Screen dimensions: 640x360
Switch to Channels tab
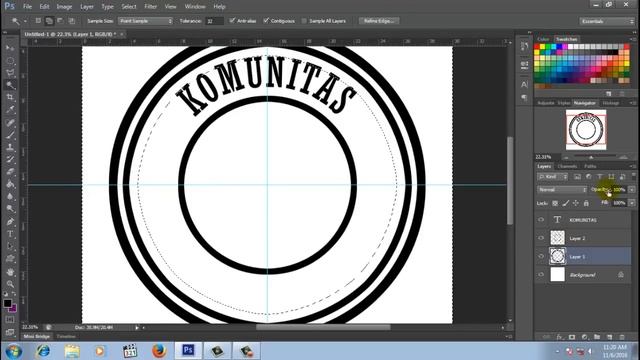567,167
